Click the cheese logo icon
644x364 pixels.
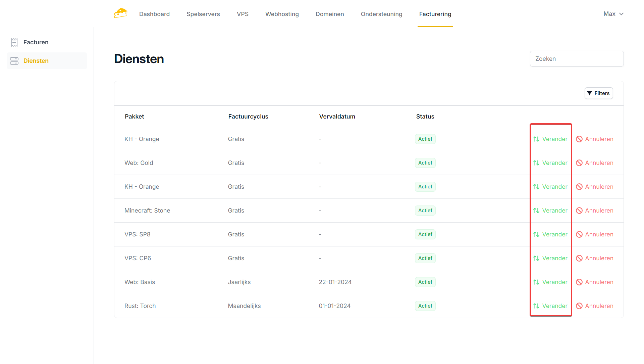[121, 13]
